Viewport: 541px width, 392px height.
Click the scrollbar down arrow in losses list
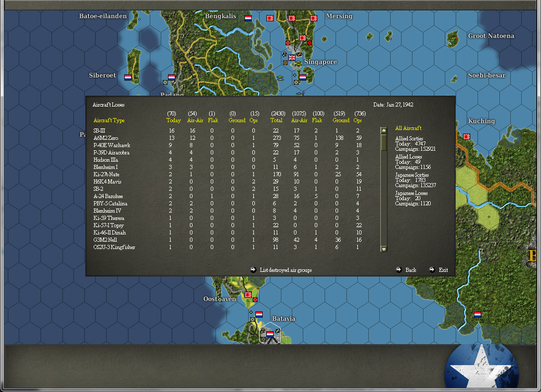383,249
